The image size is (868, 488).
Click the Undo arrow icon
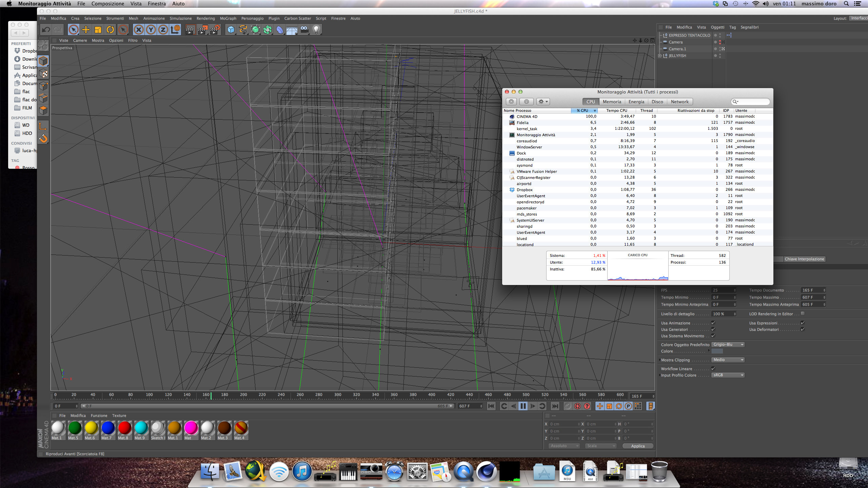pyautogui.click(x=46, y=30)
